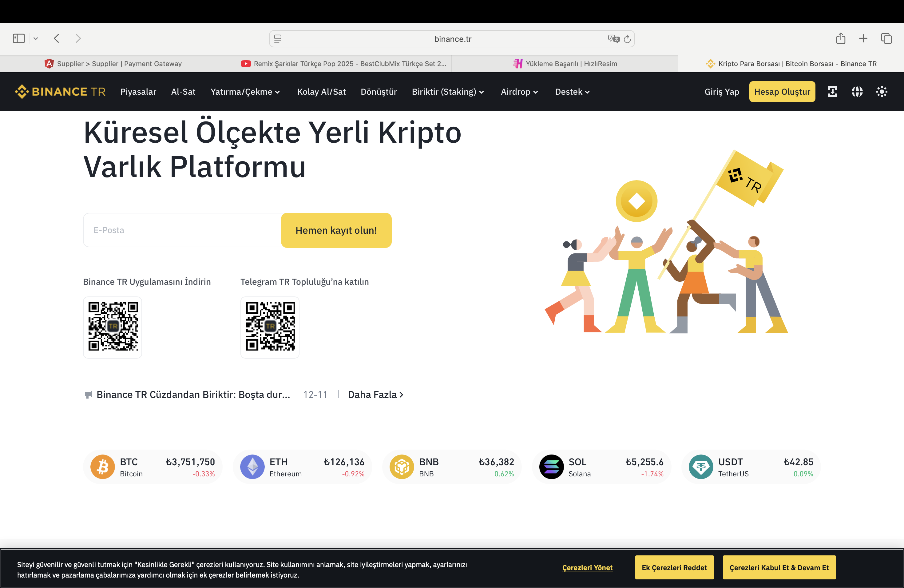Image resolution: width=904 pixels, height=588 pixels.
Task: Click the Çerezleri Yönet link
Action: (587, 567)
